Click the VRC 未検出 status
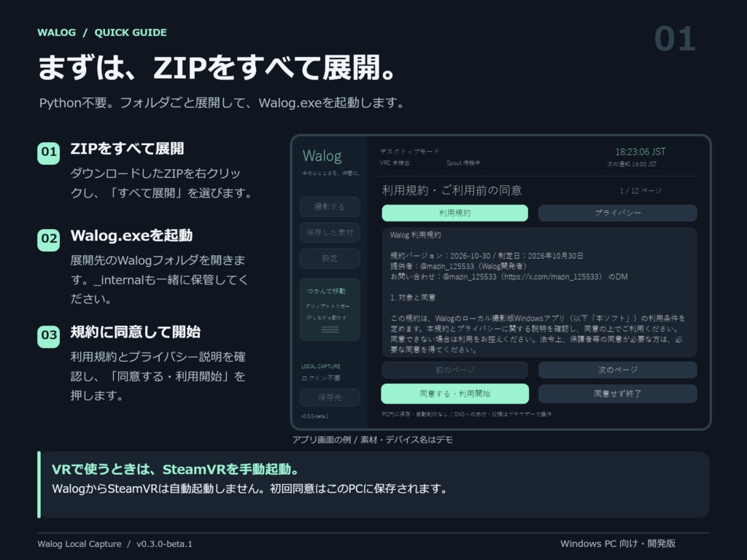 pos(395,163)
